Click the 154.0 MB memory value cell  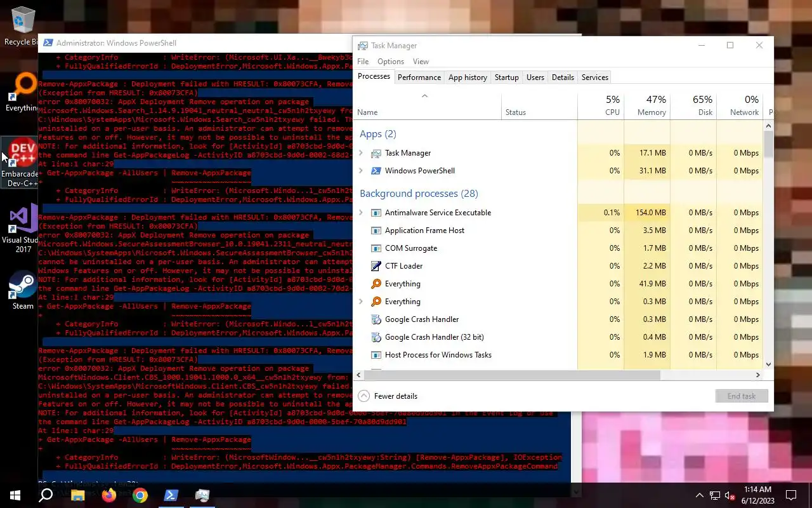pos(647,213)
